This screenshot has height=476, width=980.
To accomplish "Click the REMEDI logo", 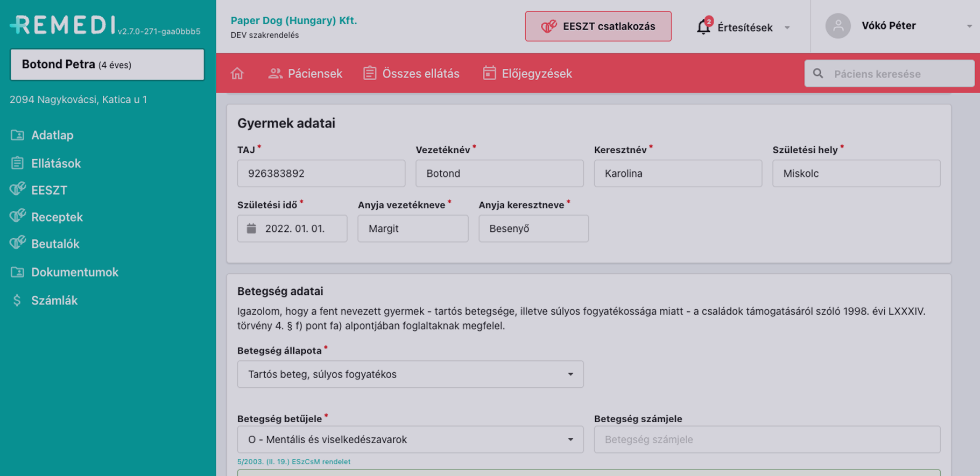I will [x=62, y=25].
